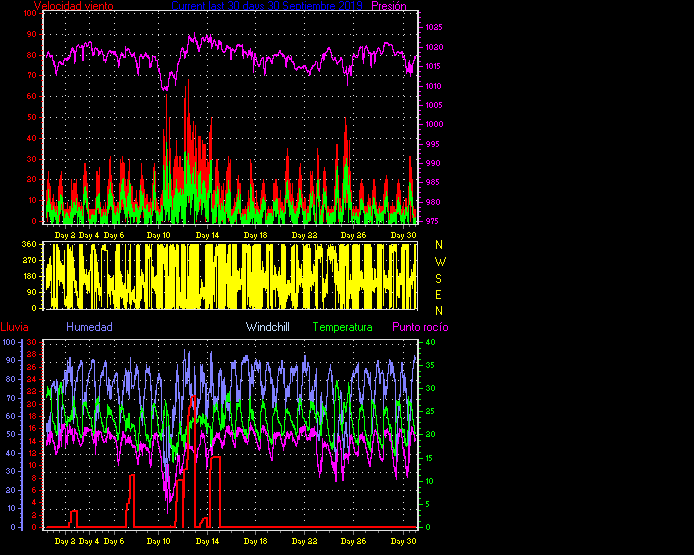This screenshot has width=694, height=555.
Task: Click 'Day 10' below the bottom humidity chart
Action: [x=158, y=541]
